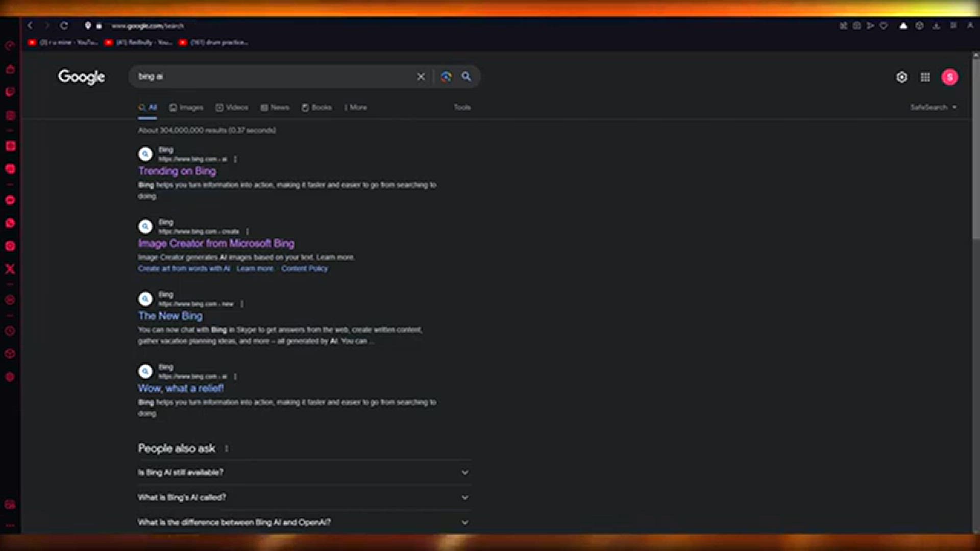Click the padlock icon in address bar
Viewport: 980px width, 551px height.
(x=99, y=26)
